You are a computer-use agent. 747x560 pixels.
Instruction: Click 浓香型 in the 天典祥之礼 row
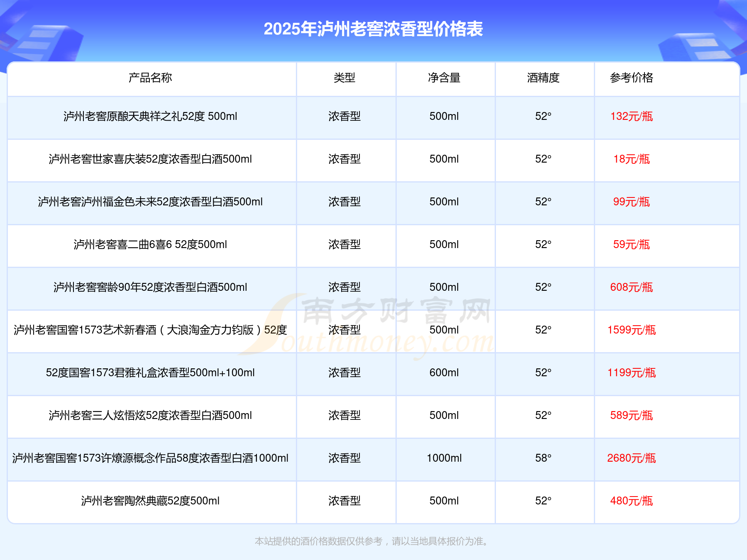coord(344,116)
